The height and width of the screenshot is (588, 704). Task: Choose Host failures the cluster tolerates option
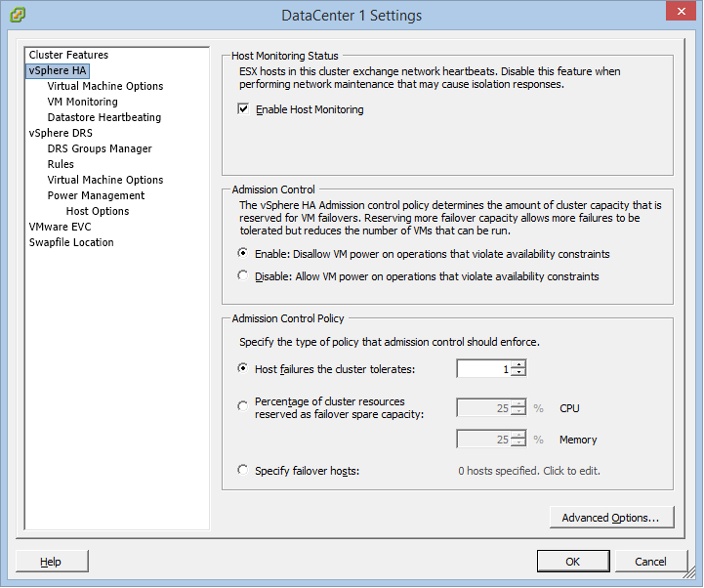point(242,368)
